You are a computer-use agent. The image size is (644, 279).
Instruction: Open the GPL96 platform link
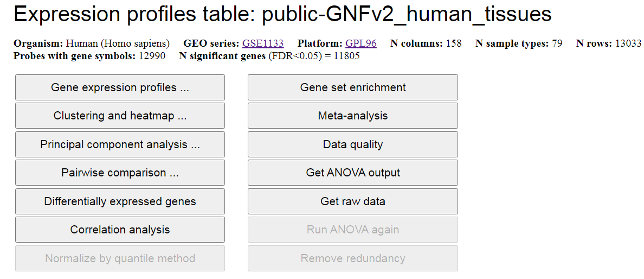tap(360, 43)
